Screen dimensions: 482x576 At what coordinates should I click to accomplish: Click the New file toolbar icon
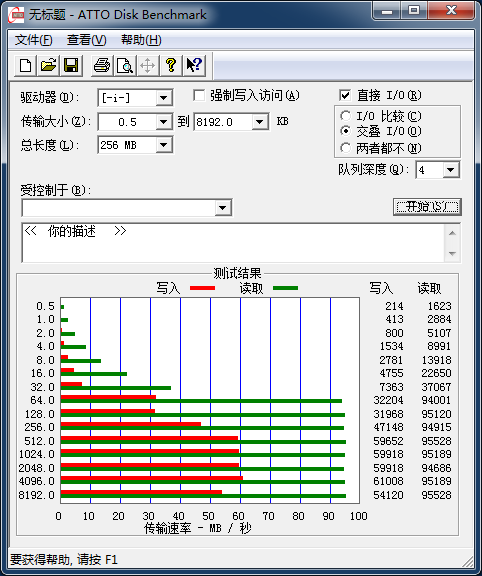[26, 65]
